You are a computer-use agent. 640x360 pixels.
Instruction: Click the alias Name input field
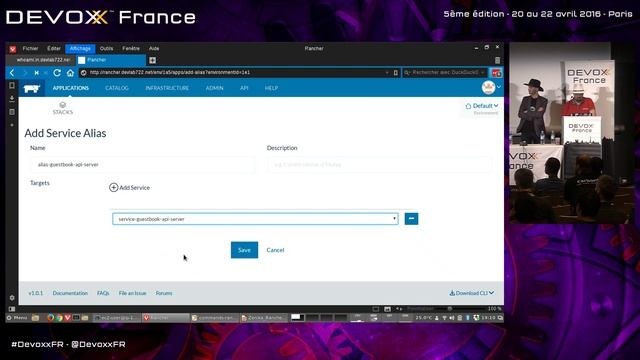pos(142,164)
